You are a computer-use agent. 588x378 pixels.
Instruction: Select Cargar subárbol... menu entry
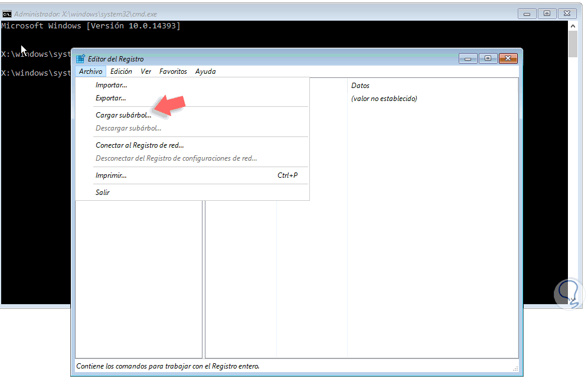click(192, 115)
